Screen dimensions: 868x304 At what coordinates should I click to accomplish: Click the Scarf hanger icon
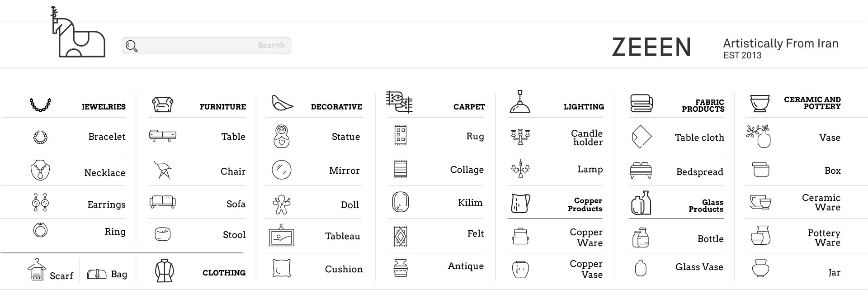pyautogui.click(x=37, y=270)
